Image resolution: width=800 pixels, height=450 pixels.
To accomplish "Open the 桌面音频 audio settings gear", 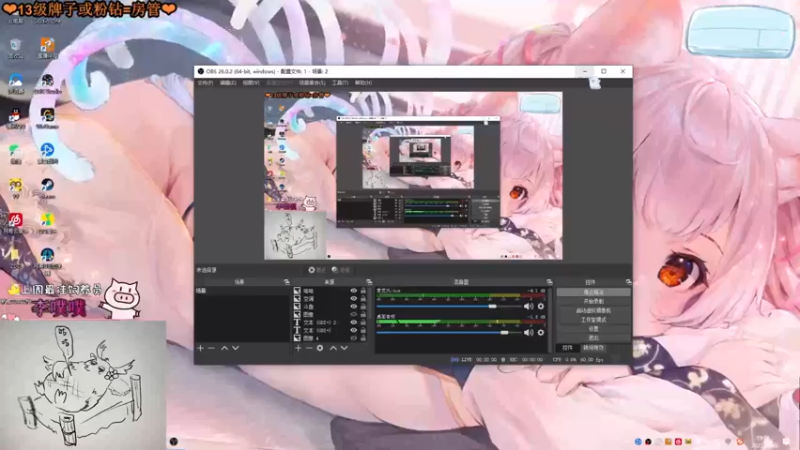I will click(x=541, y=333).
